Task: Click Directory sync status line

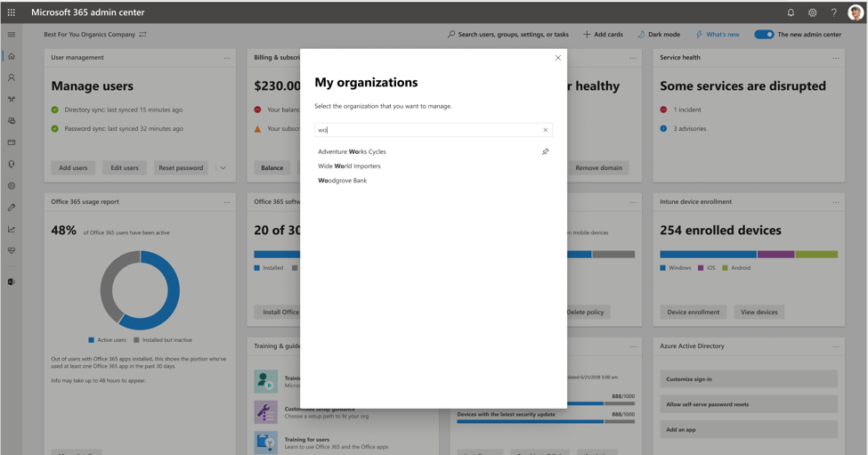Action: click(117, 110)
